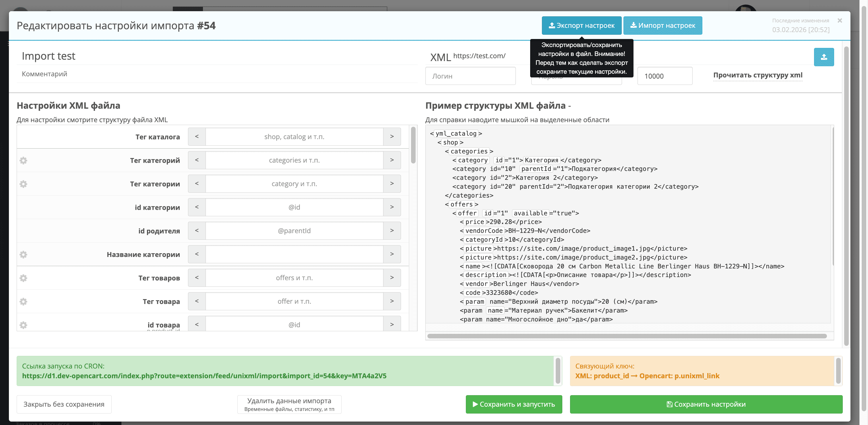Image resolution: width=868 pixels, height=425 pixels.
Task: Click highlighted categoryId tag in XML example
Action: pos(484,239)
